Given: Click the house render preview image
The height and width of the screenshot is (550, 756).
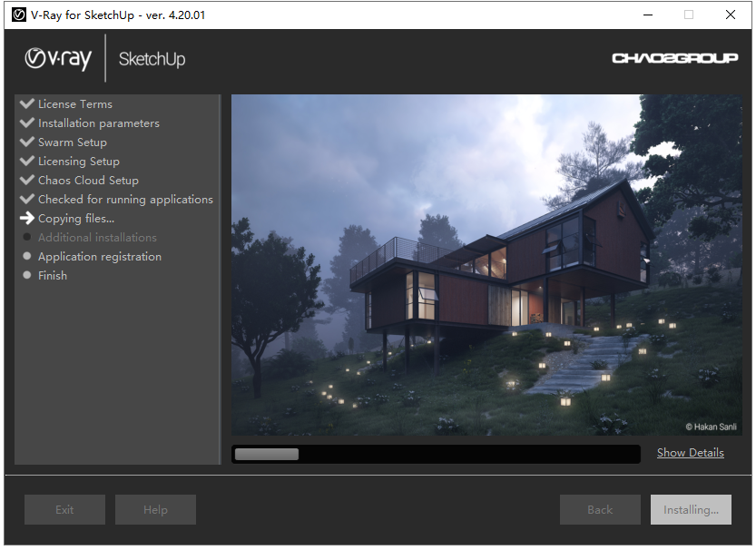Looking at the screenshot, I should (x=486, y=265).
